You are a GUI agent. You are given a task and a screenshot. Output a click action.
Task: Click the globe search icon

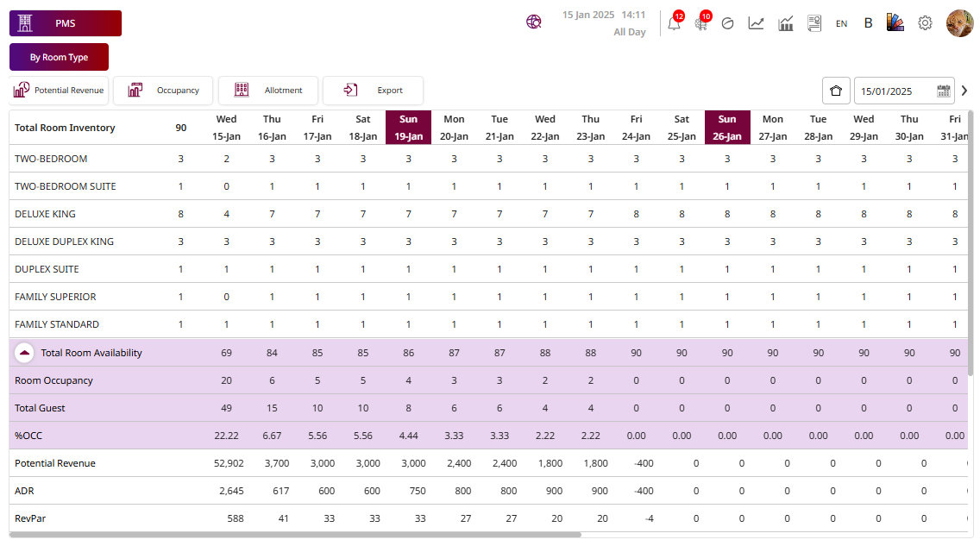pyautogui.click(x=534, y=23)
